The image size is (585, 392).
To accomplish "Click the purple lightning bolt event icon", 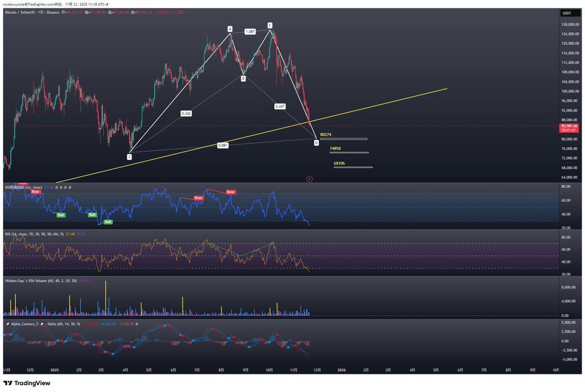I will coord(309,179).
